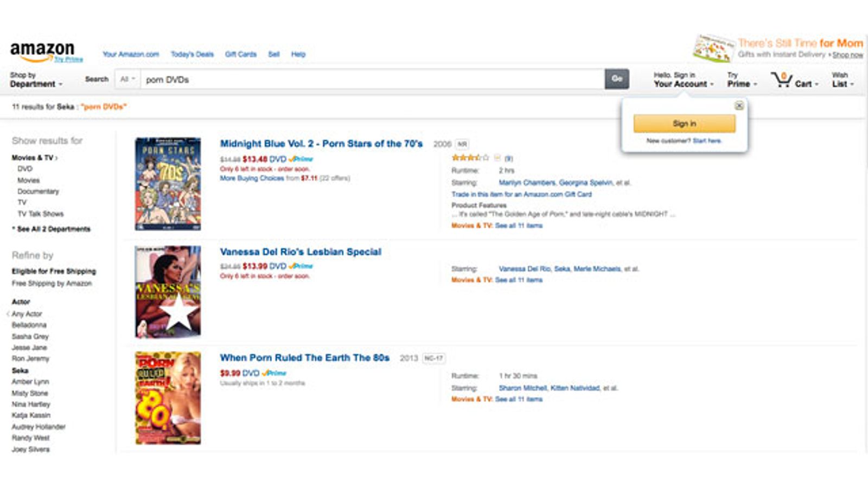Click the Go search button
Viewport: 868px width, 488px height.
[617, 79]
